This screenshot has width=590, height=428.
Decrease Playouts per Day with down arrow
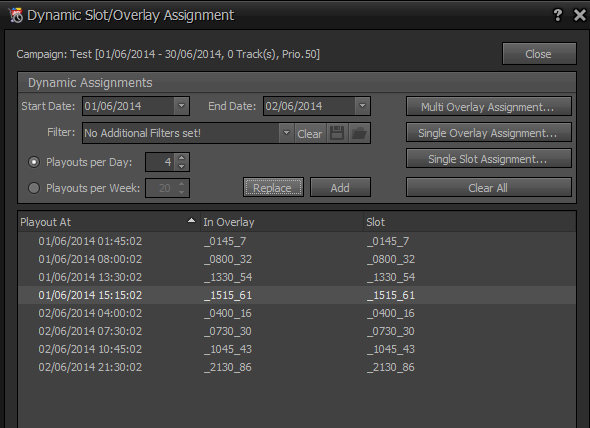[182, 166]
